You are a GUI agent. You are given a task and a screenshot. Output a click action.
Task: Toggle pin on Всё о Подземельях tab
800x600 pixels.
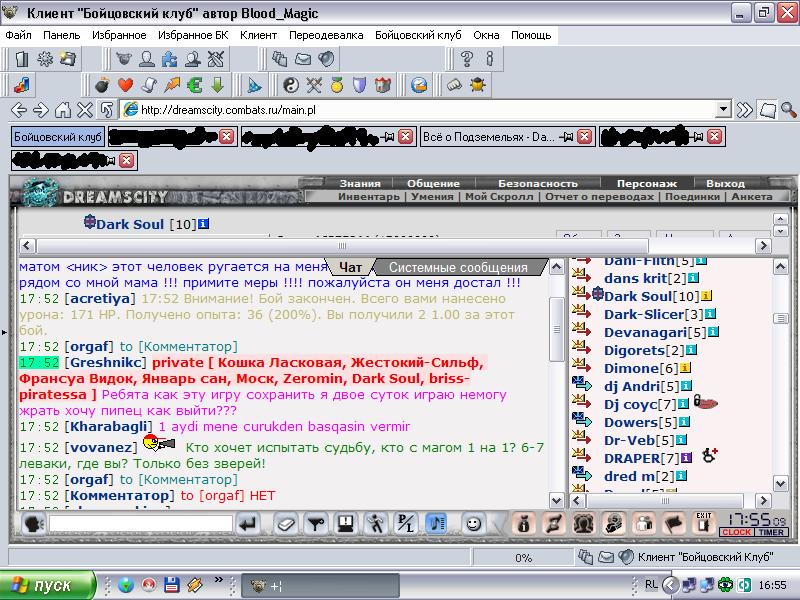point(566,137)
